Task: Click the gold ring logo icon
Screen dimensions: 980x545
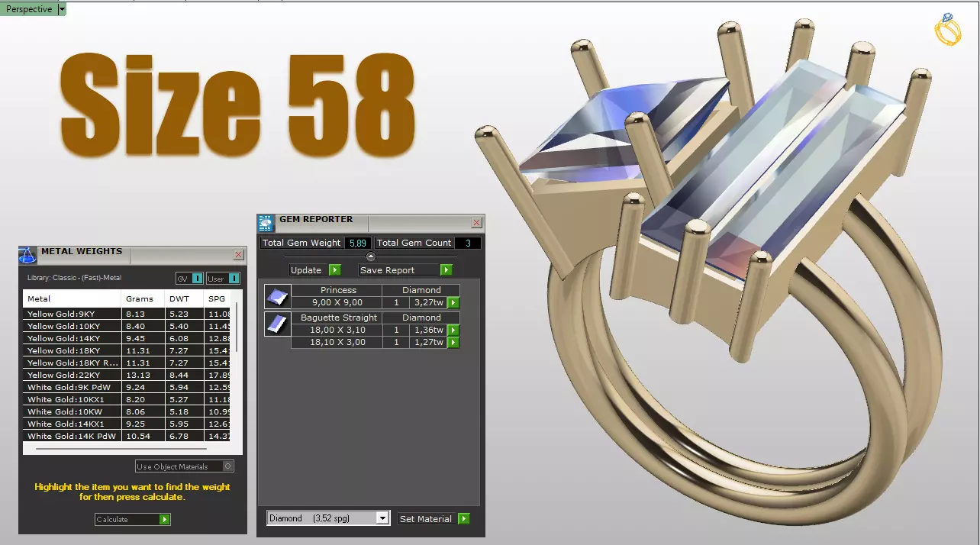Action: click(x=948, y=29)
